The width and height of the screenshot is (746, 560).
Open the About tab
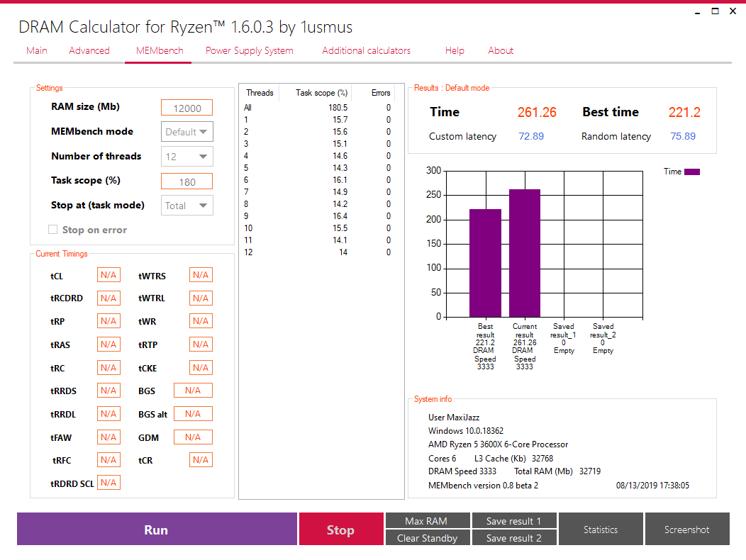(501, 50)
